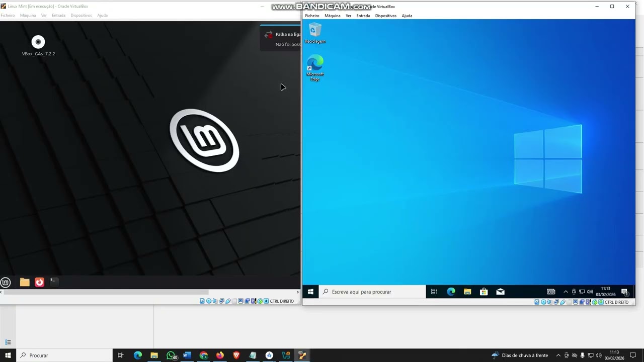Click audio indicator in Windows VM status bar
This screenshot has height=362, width=644.
(549, 302)
